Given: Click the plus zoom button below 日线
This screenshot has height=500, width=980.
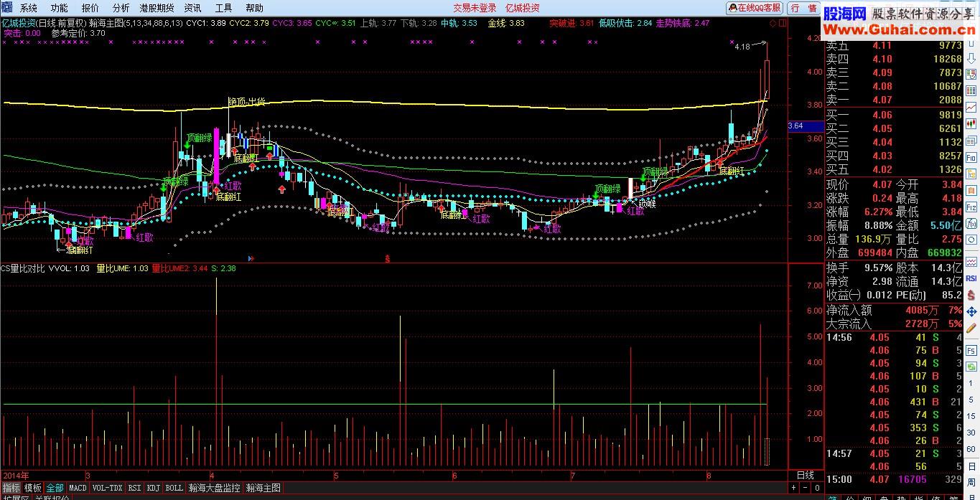Looking at the screenshot, I should pyautogui.click(x=793, y=488).
